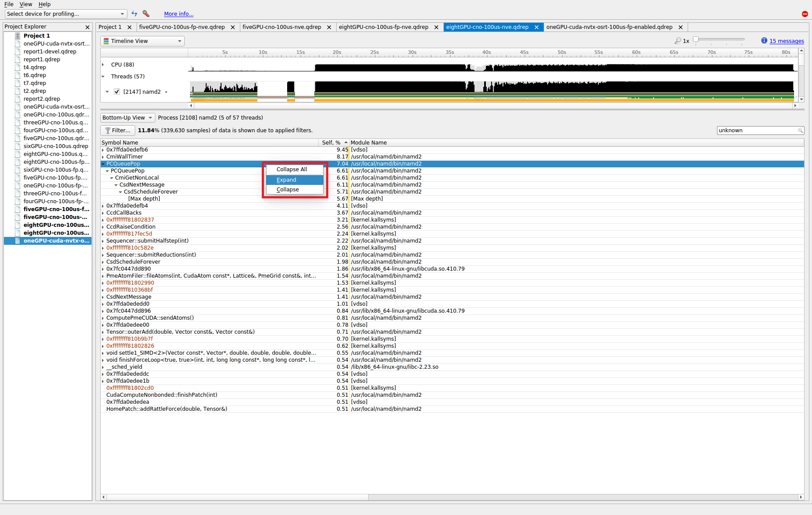Image resolution: width=812 pixels, height=515 pixels.
Task: Open the Timeline View dropdown
Action: point(142,41)
